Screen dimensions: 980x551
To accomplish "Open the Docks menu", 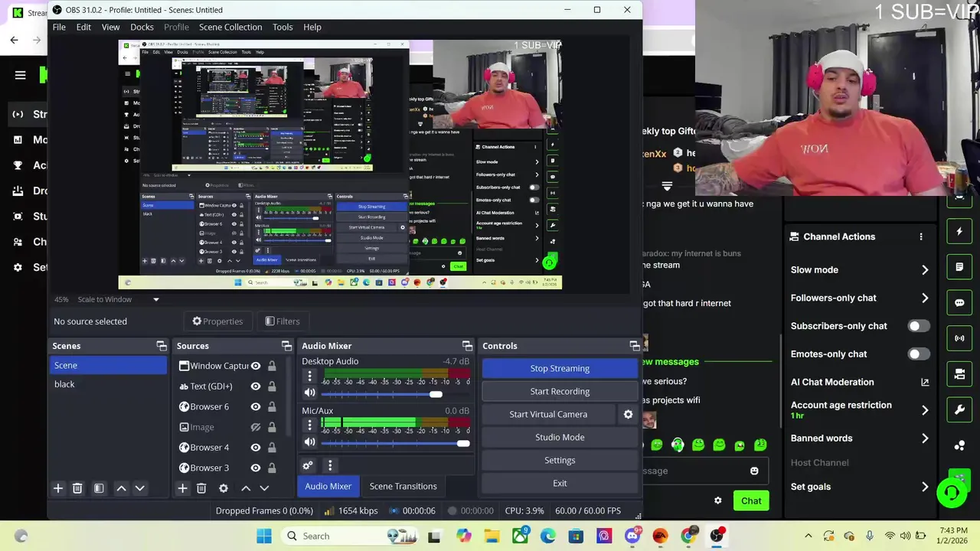I will [x=142, y=27].
